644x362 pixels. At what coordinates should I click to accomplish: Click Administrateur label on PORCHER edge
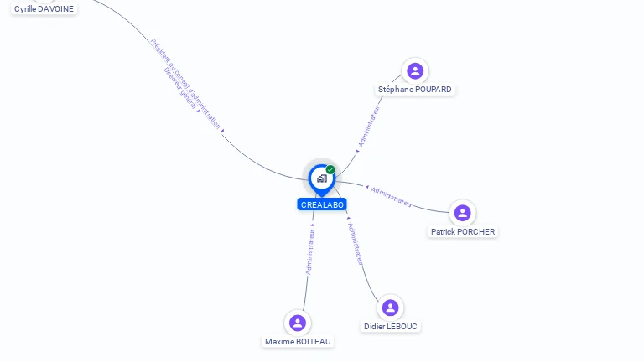click(x=391, y=197)
